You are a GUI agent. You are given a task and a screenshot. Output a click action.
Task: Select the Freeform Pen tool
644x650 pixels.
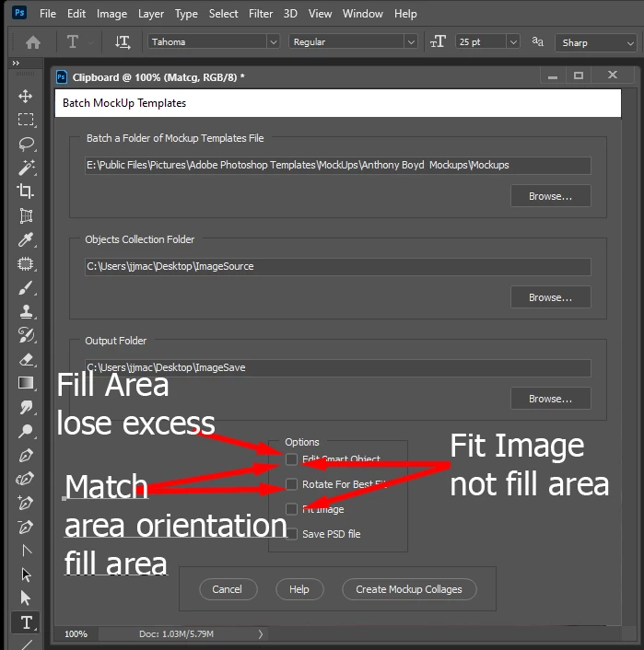pyautogui.click(x=25, y=479)
